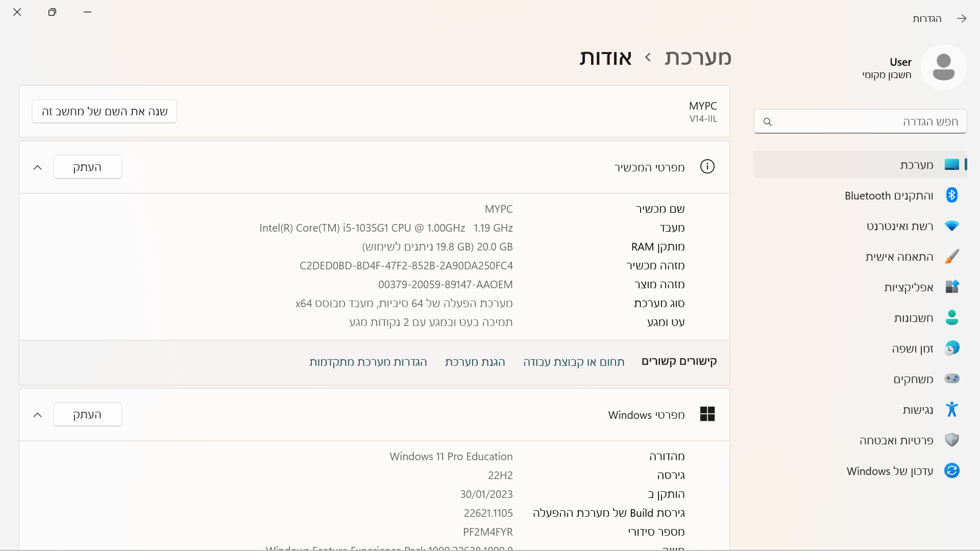Image resolution: width=980 pixels, height=551 pixels.
Task: Click the Find a setting search field
Action: [860, 122]
